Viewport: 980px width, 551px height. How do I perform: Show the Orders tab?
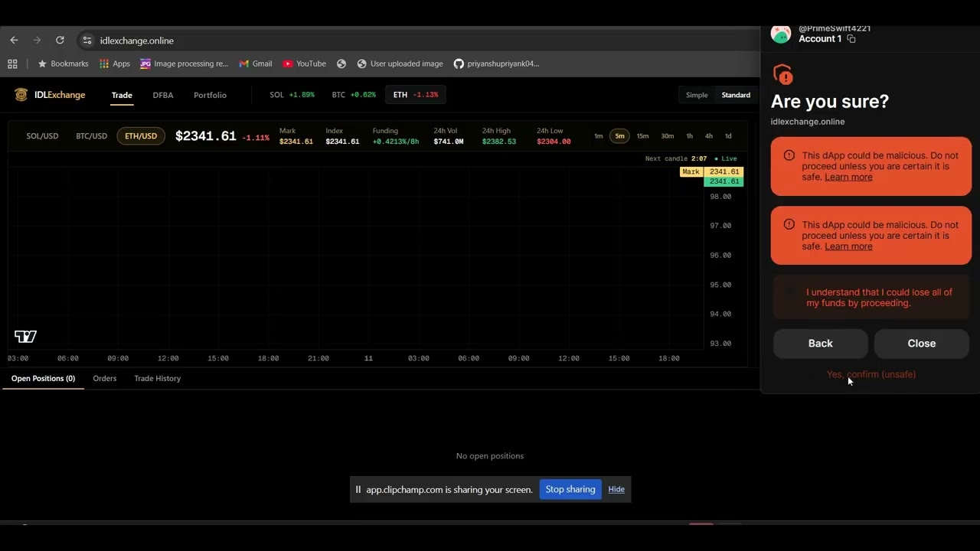pyautogui.click(x=105, y=379)
